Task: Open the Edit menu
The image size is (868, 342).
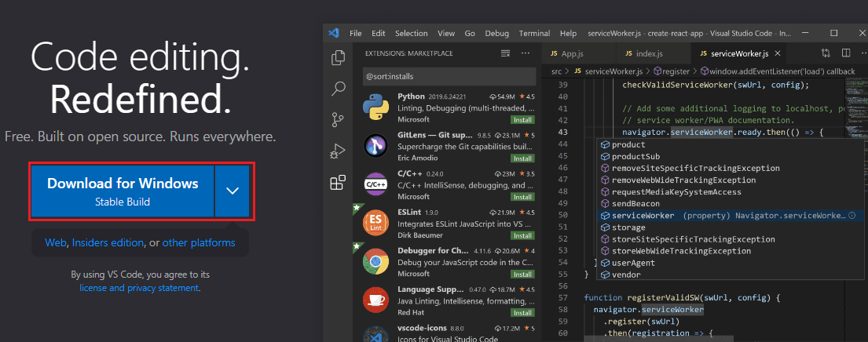Action: 379,33
